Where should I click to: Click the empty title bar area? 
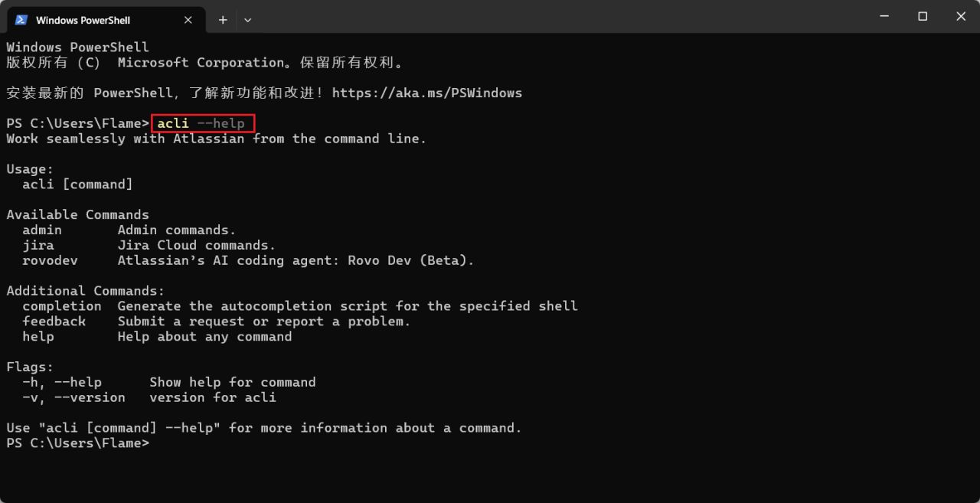[x=536, y=17]
